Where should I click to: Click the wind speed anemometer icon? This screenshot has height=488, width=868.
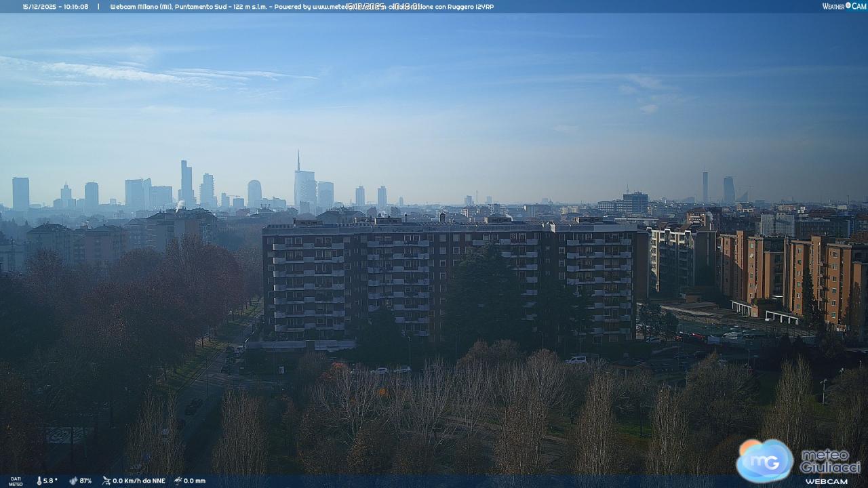(106, 481)
